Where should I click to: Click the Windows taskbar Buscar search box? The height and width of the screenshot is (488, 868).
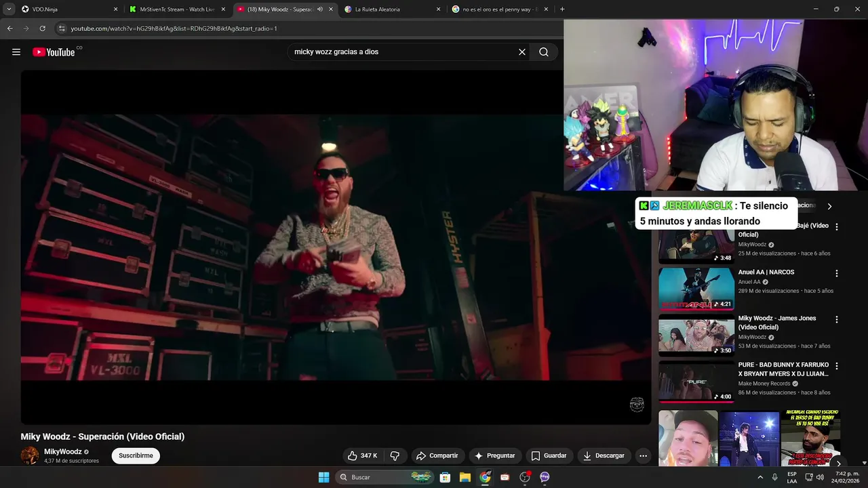tap(384, 477)
